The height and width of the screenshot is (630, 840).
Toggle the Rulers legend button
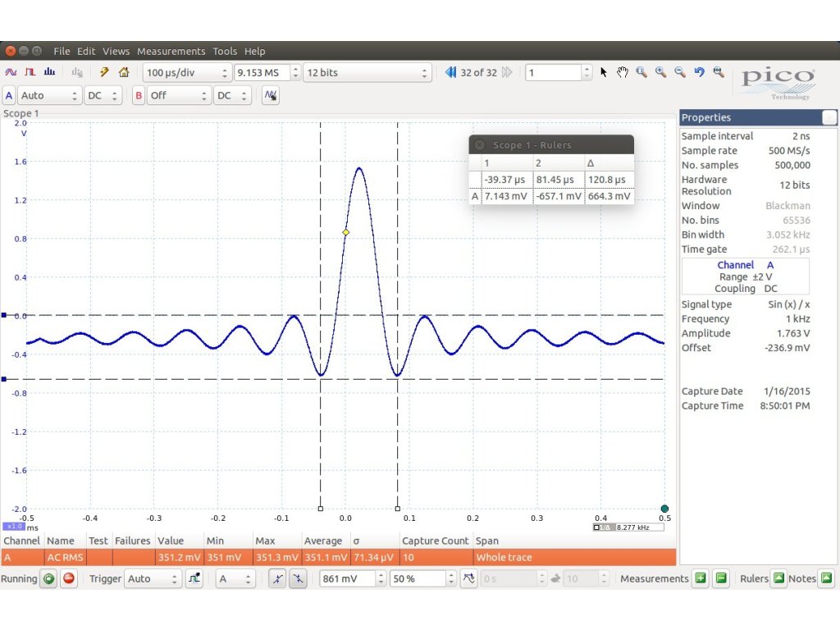click(x=778, y=578)
